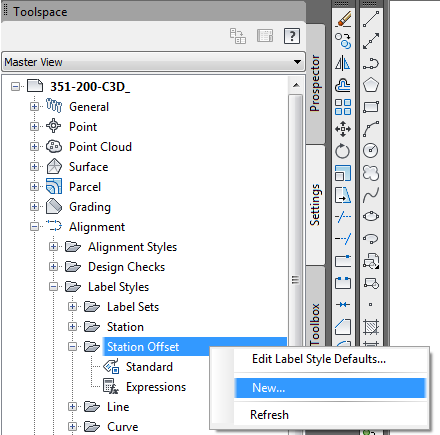Open the Master View dropdown
The image size is (440, 435).
coord(153,62)
